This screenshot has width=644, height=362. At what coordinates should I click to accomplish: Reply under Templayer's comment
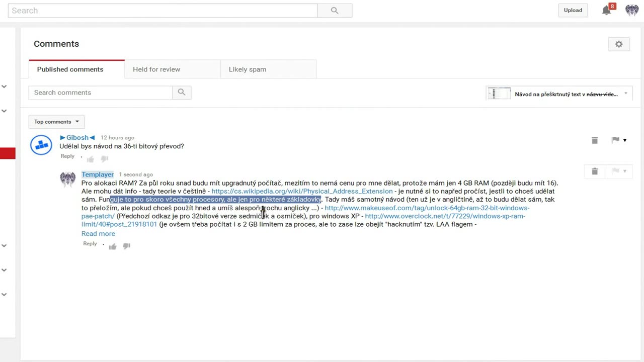click(x=90, y=244)
